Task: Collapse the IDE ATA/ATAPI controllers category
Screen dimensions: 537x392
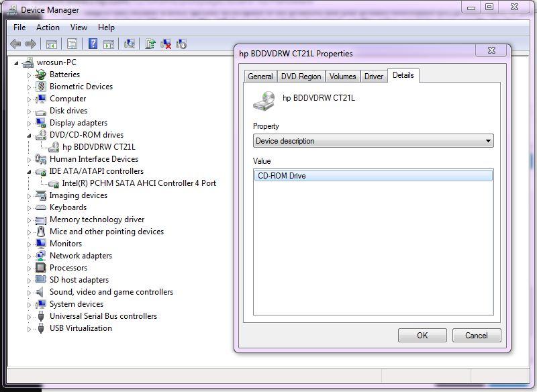Action: (x=29, y=172)
